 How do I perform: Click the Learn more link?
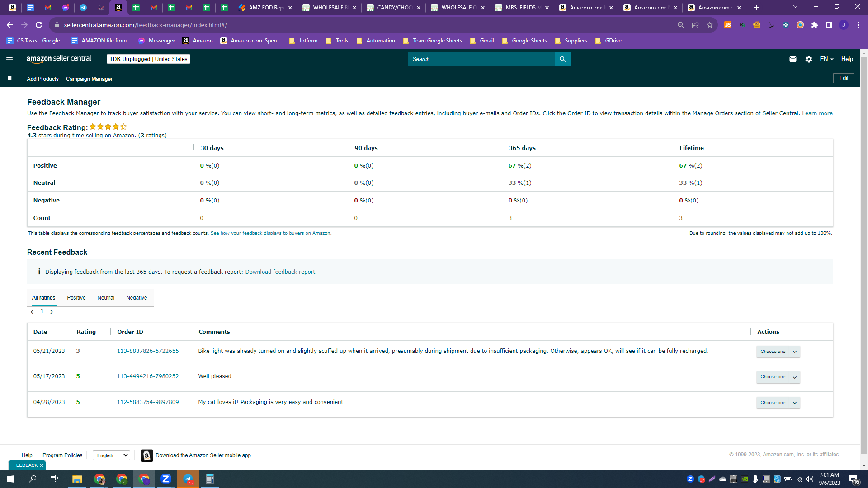point(817,113)
